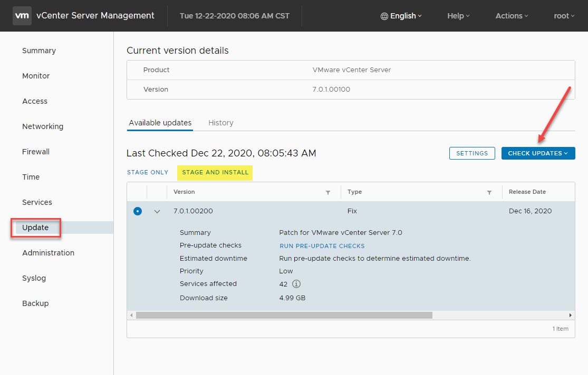This screenshot has width=588, height=375.
Task: Click the Services affected info icon
Action: coord(296,284)
